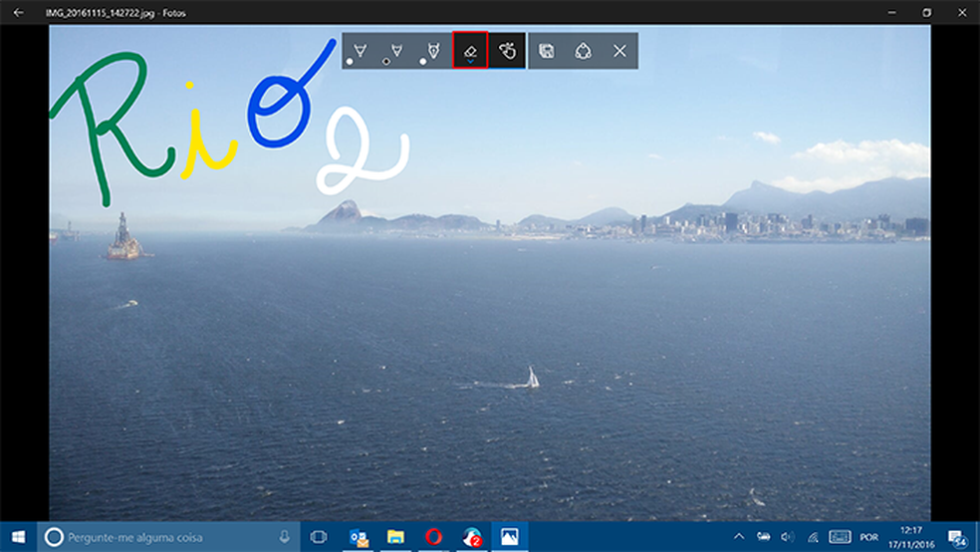Go back using the Fotos back arrow
The width and height of the screenshot is (980, 552).
[18, 13]
